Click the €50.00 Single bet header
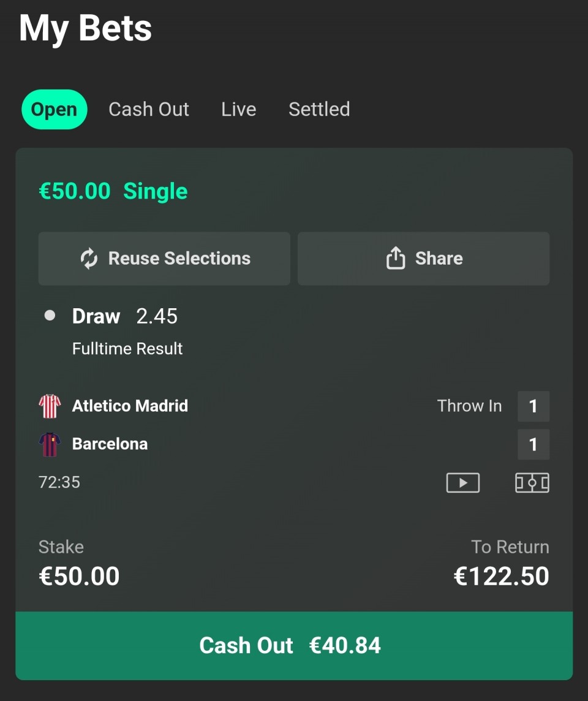The image size is (588, 701). 113,191
